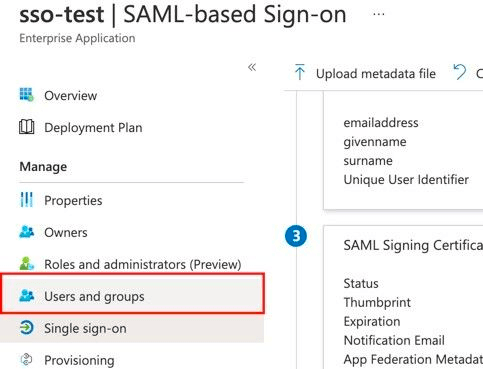The height and width of the screenshot is (369, 483).
Task: Click the Properties bars icon
Action: pos(27,200)
